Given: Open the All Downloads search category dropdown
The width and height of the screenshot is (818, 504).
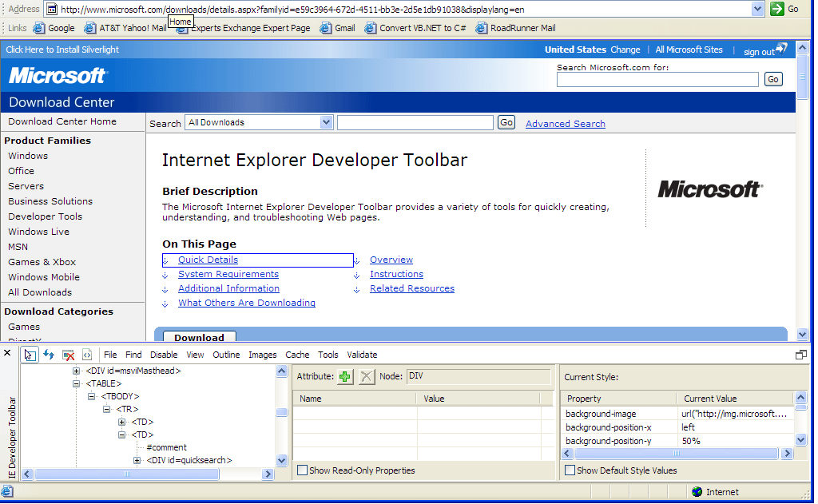Looking at the screenshot, I should coord(326,122).
